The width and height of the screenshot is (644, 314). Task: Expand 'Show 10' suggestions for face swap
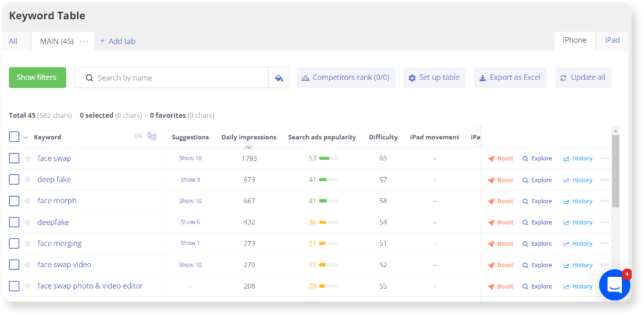(190, 158)
